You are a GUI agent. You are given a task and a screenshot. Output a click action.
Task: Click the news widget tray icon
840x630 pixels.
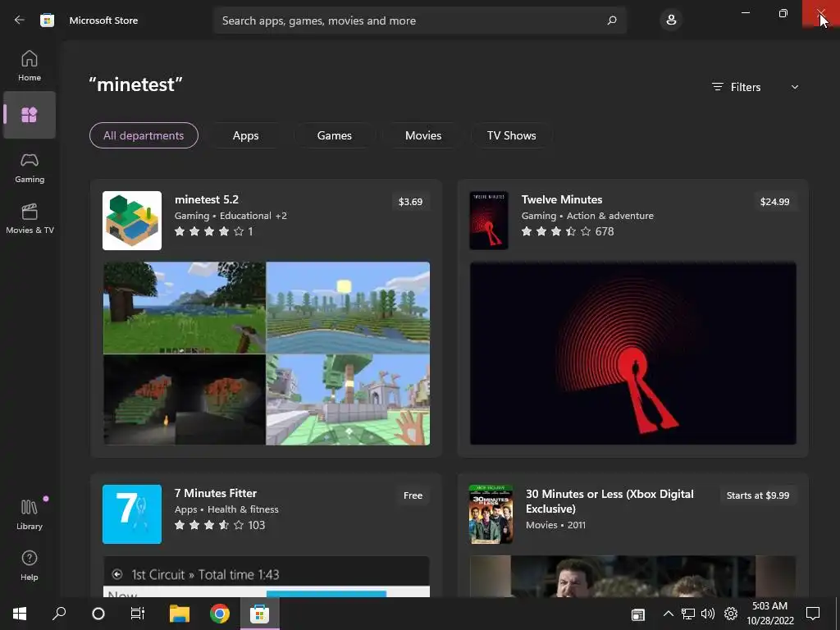pyautogui.click(x=637, y=614)
